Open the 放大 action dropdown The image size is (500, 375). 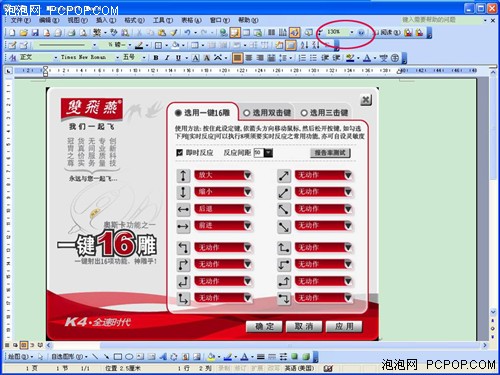point(247,175)
